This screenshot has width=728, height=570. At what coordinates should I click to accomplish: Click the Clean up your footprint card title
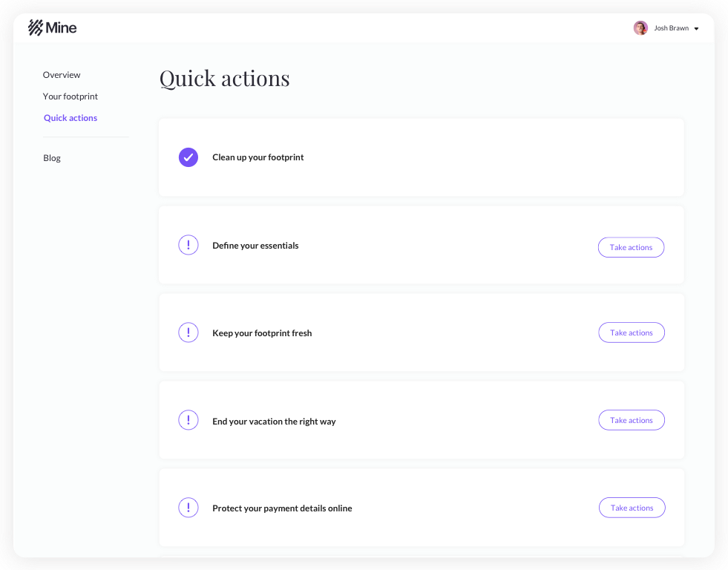(258, 157)
